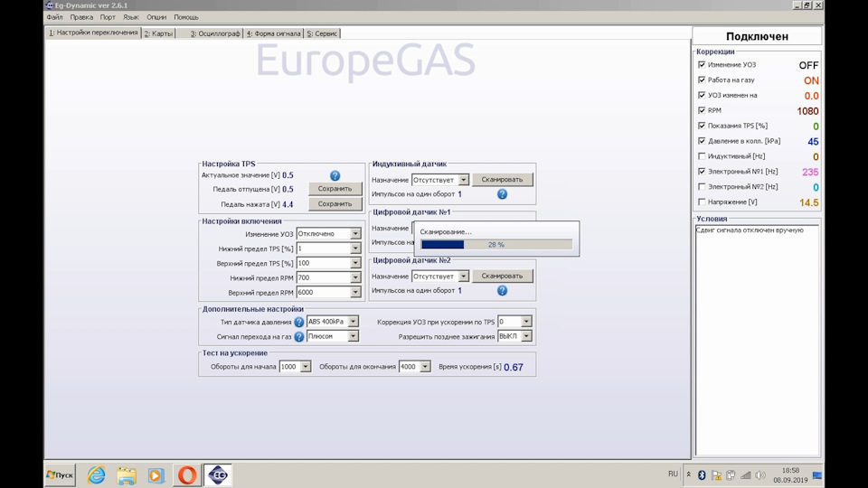This screenshot has height=488, width=868.
Task: Click the RU language indicator in tray
Action: coord(673,474)
